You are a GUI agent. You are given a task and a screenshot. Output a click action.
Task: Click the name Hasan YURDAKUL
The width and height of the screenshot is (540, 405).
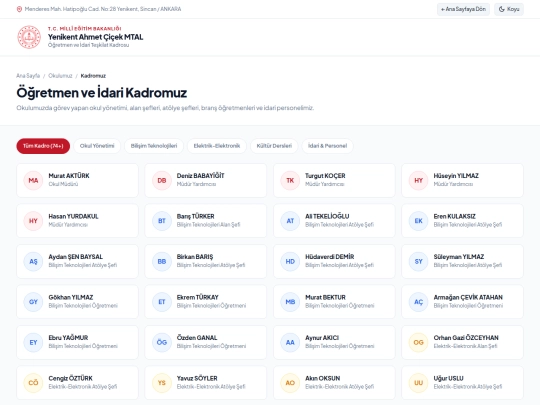tap(73, 216)
